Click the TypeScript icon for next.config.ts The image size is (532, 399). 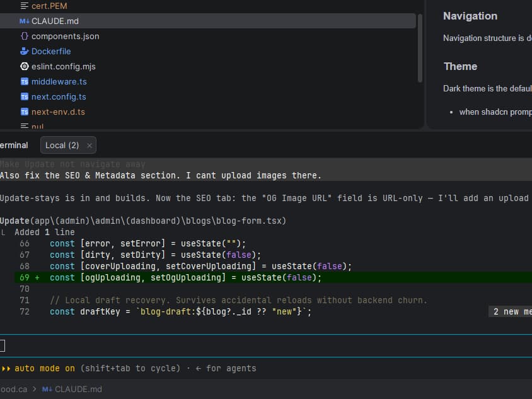coord(25,96)
